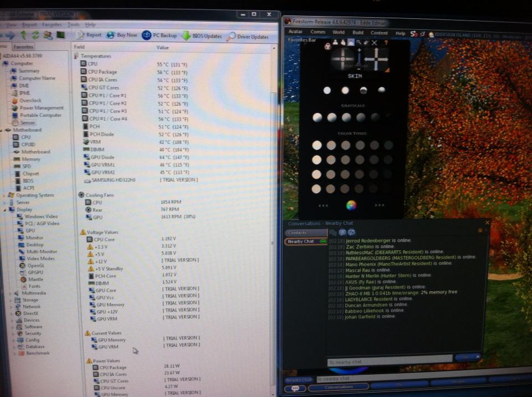
Task: Expand the Operating System tree node
Action: pos(4,195)
